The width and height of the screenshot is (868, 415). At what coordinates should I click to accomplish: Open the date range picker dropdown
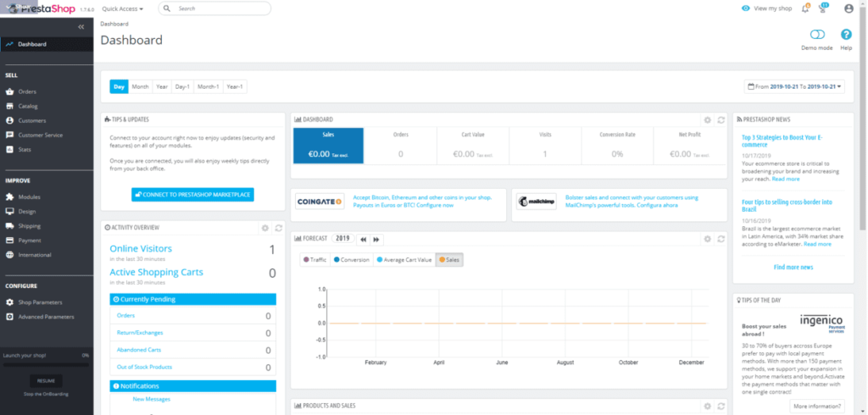point(794,87)
